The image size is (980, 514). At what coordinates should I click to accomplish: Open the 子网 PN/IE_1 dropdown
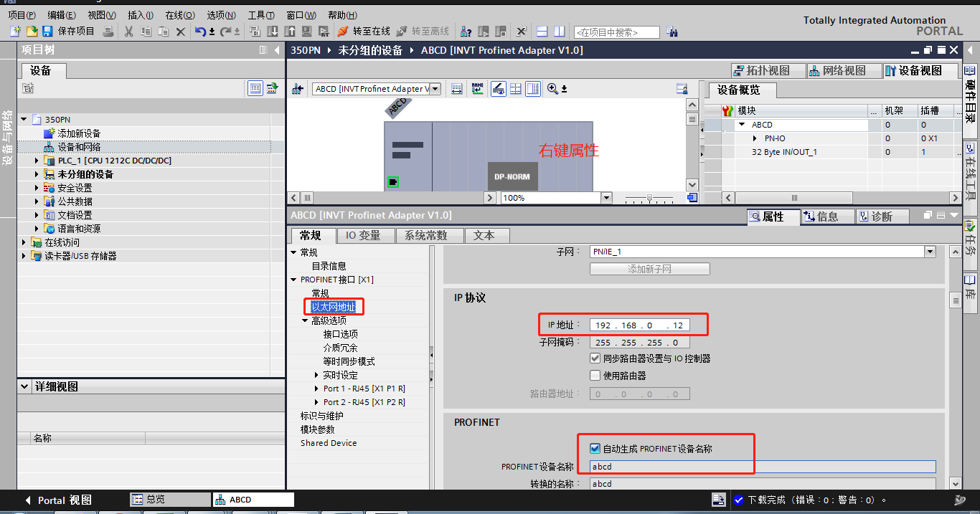(x=930, y=252)
